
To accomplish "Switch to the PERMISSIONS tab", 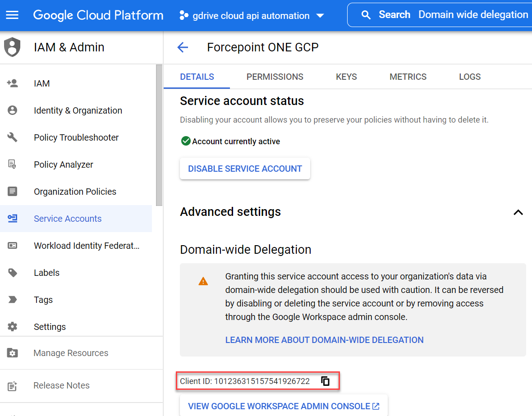I will click(x=275, y=77).
